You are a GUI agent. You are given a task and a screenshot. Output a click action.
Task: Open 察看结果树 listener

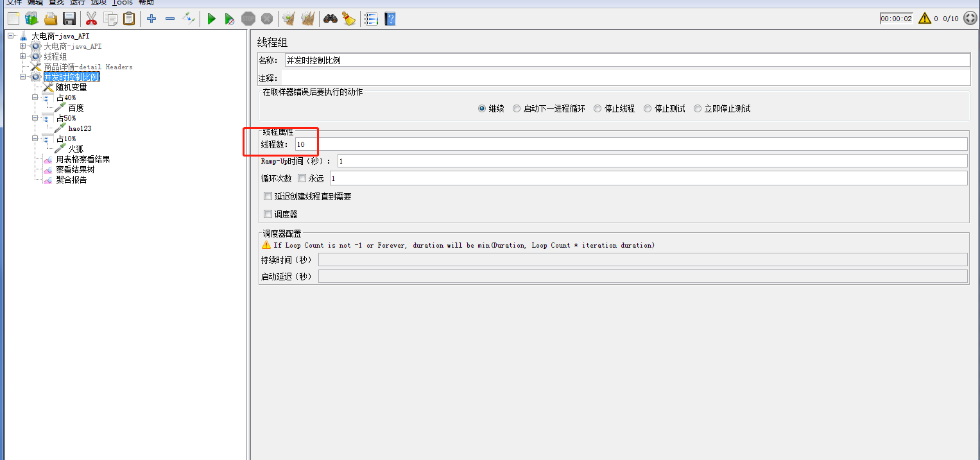pyautogui.click(x=75, y=169)
